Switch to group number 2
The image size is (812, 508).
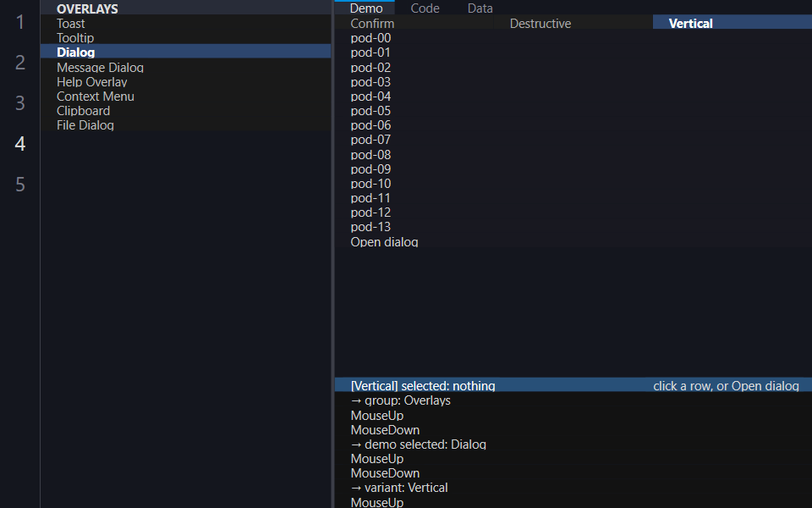coord(19,62)
